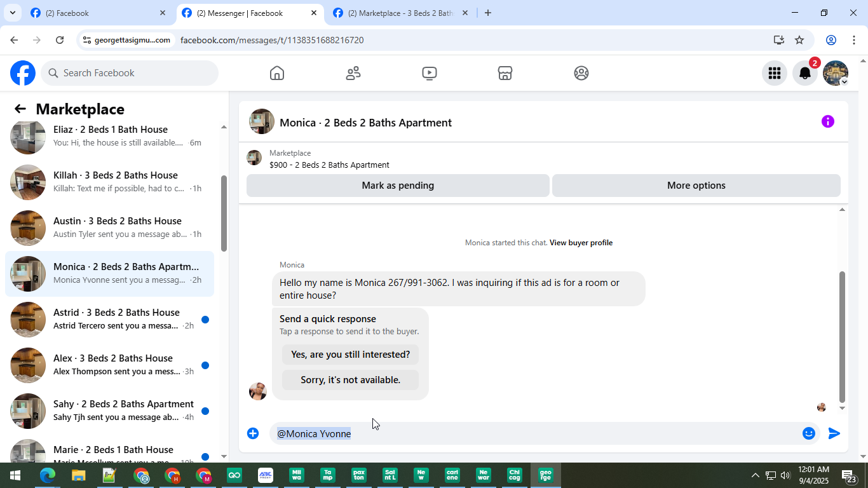Click the Search Facebook field

pyautogui.click(x=130, y=73)
